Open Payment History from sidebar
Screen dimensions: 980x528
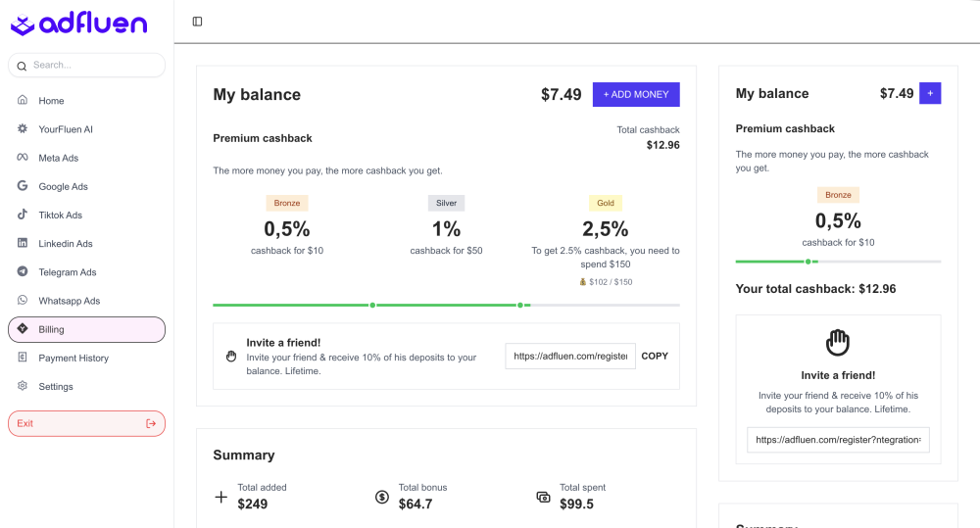tap(73, 359)
